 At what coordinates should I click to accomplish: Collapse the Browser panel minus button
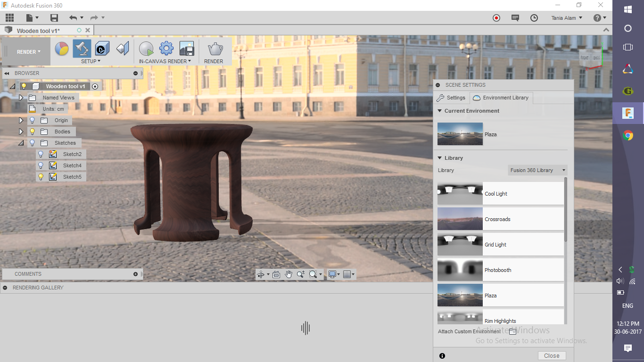135,73
